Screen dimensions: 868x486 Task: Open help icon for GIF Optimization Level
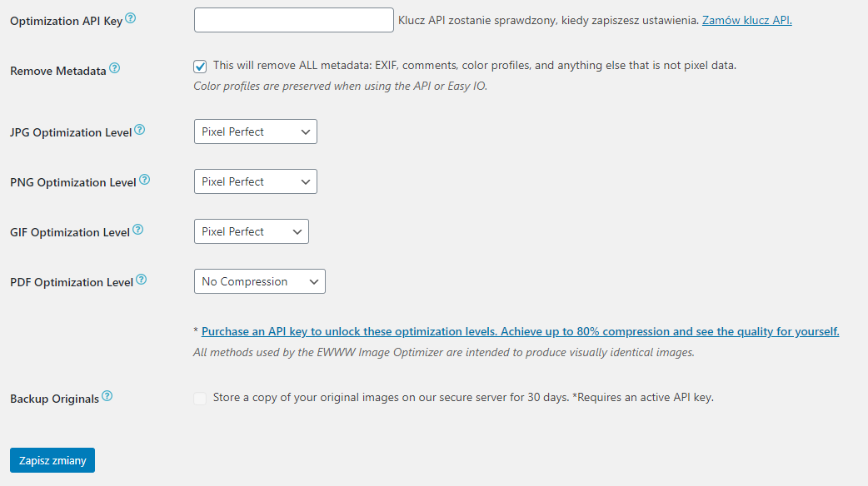pyautogui.click(x=138, y=231)
